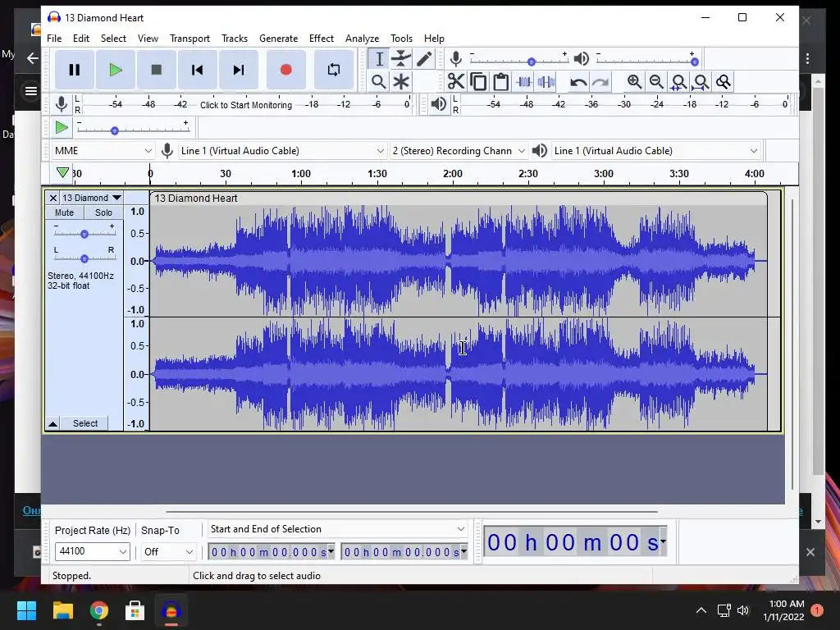Viewport: 840px width, 630px height.
Task: Skip to end of track
Action: (x=239, y=70)
